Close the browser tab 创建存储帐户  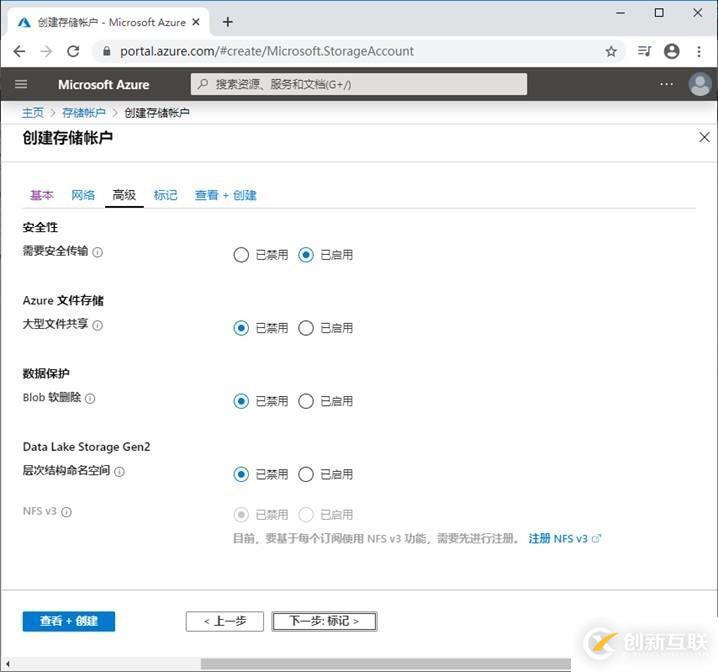(196, 22)
